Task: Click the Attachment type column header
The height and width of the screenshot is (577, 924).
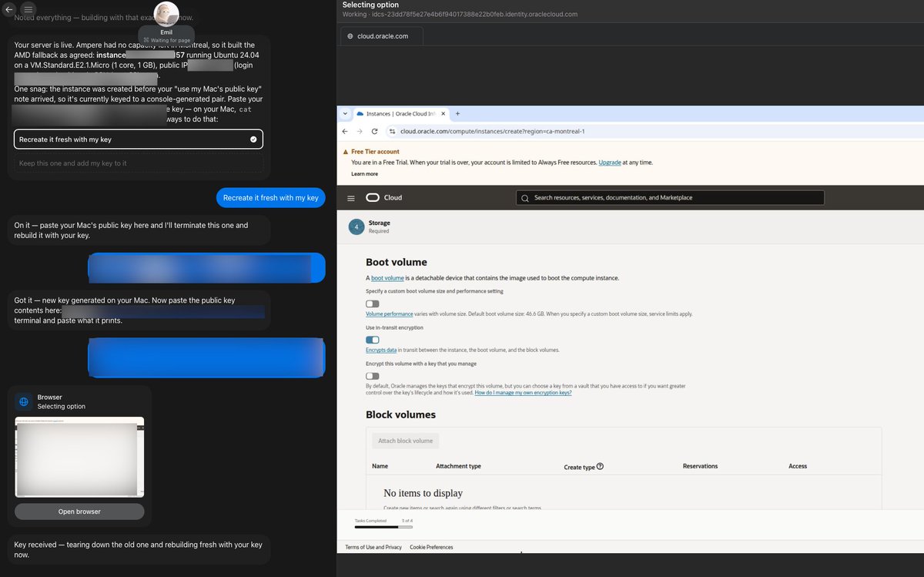Action: 458,466
